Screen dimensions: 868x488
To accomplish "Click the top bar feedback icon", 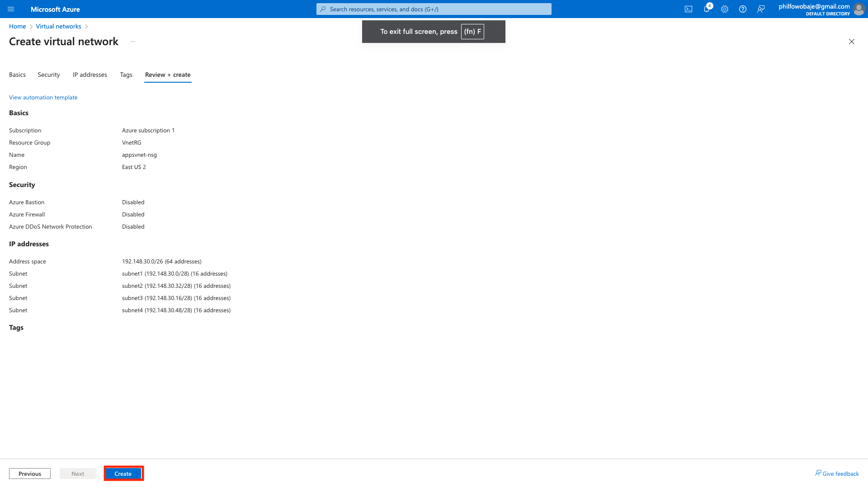I will coord(761,9).
